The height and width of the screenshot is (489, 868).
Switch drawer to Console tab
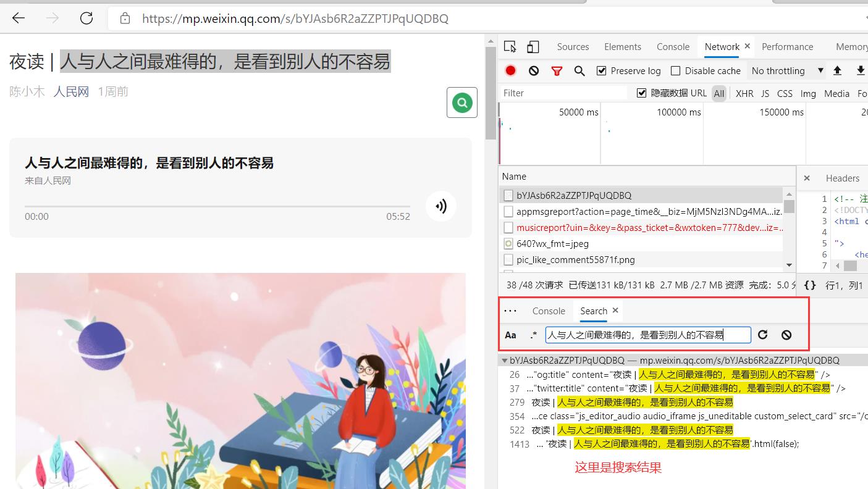point(549,311)
